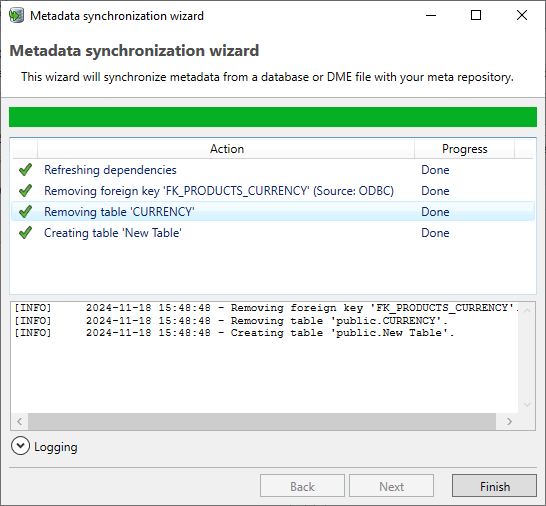The width and height of the screenshot is (546, 506).
Task: Click the Logging label
Action: [x=56, y=447]
